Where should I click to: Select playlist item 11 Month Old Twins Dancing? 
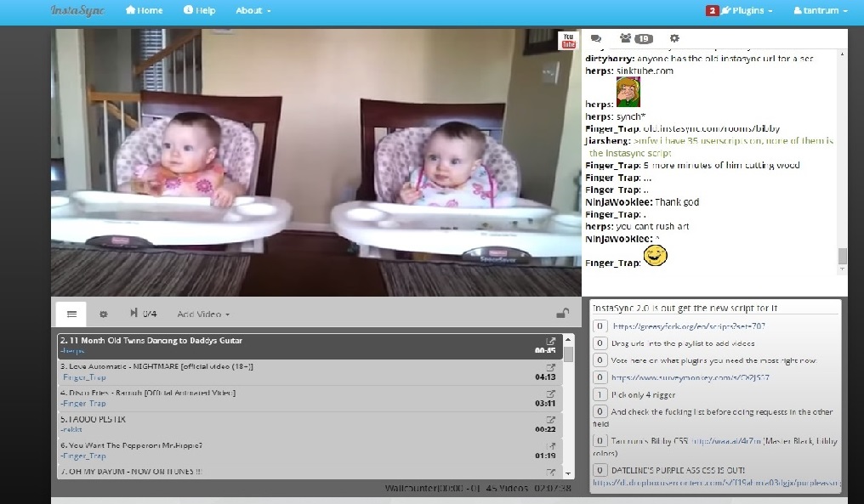pyautogui.click(x=310, y=346)
